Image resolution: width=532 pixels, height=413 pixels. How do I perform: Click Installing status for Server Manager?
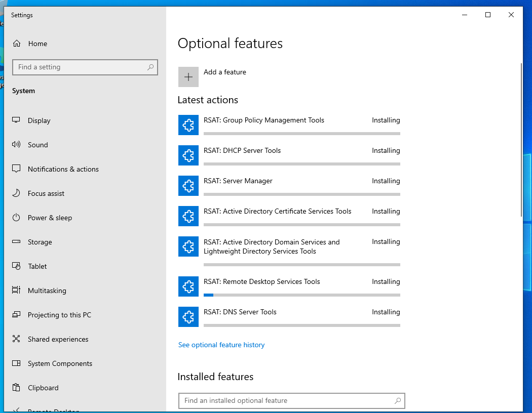point(386,181)
